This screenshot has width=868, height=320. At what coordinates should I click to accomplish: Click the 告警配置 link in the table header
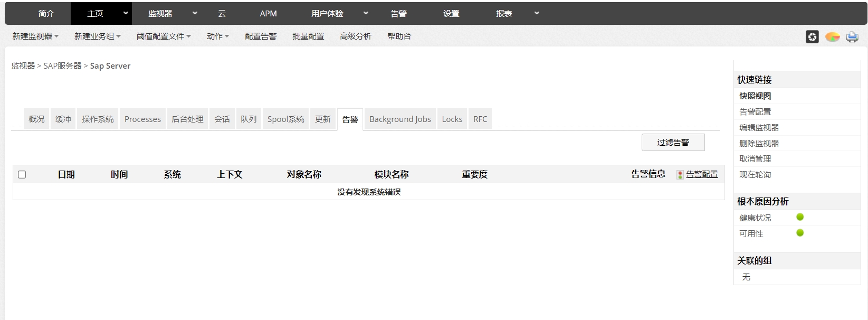702,174
